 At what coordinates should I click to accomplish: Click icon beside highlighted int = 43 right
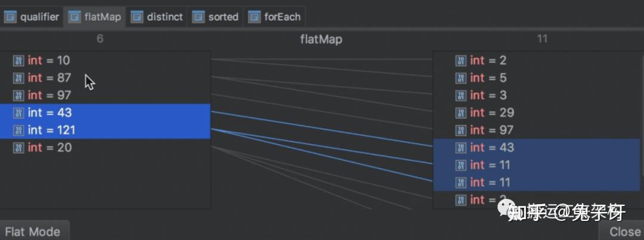click(x=461, y=147)
